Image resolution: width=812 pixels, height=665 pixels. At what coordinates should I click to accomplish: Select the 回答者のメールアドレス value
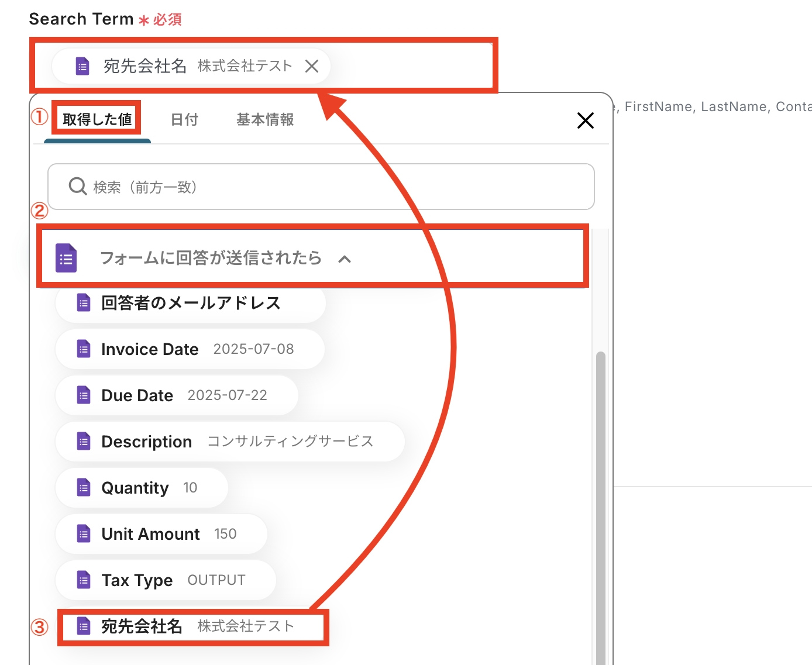(x=190, y=303)
